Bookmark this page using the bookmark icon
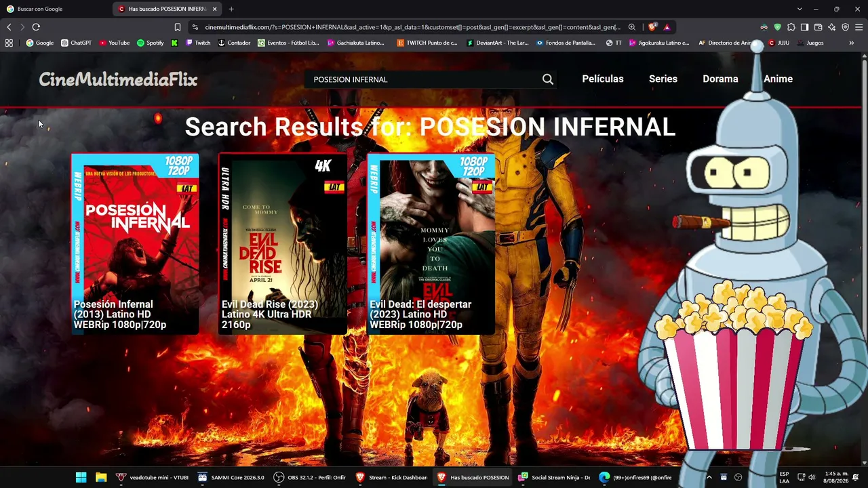 coord(178,27)
